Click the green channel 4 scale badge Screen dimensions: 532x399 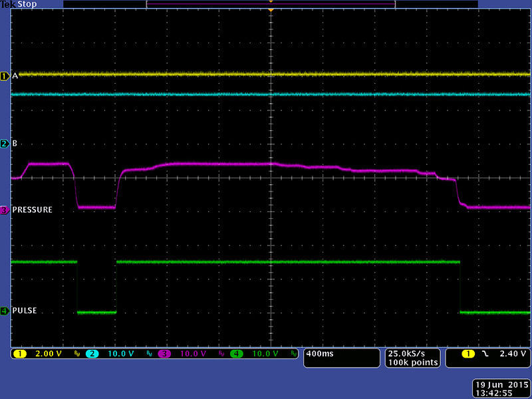point(237,354)
